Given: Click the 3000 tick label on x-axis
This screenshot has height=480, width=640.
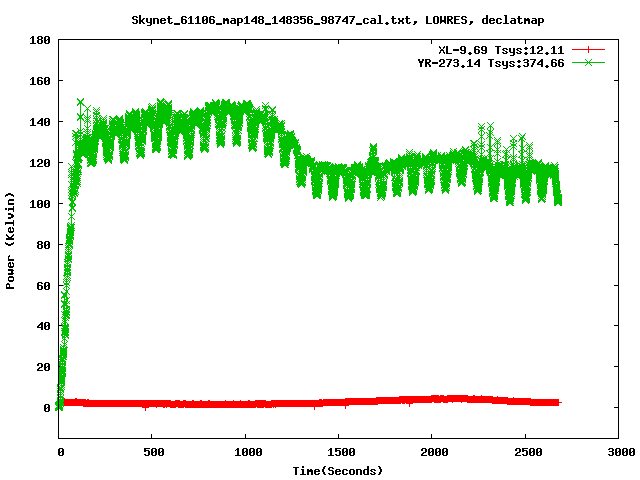Looking at the screenshot, I should [617, 452].
